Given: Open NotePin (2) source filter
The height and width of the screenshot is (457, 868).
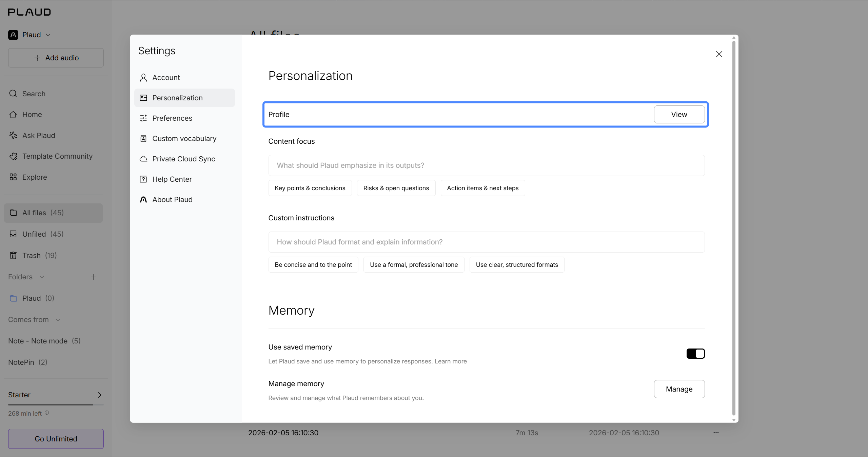Looking at the screenshot, I should click(28, 362).
